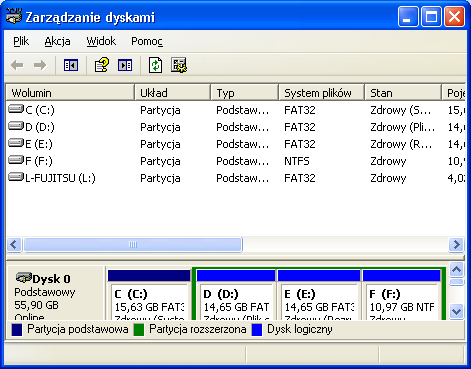Select the E (E:) volume row
Screen dimensions: 471x369
(235, 144)
